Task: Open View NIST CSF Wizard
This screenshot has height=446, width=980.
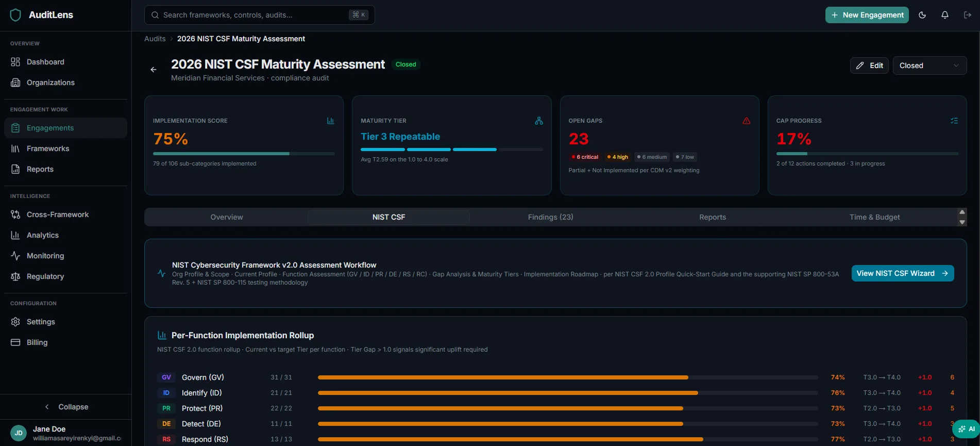Action: click(x=903, y=273)
